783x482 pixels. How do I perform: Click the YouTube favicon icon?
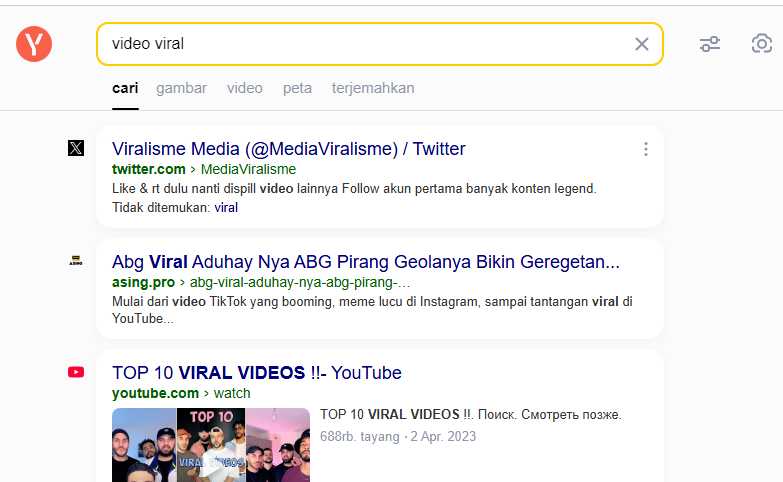click(x=76, y=372)
